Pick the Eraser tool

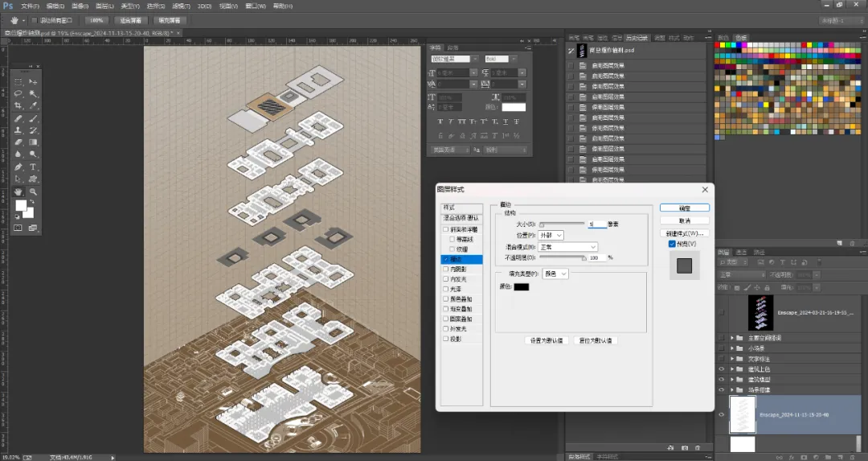[x=18, y=142]
